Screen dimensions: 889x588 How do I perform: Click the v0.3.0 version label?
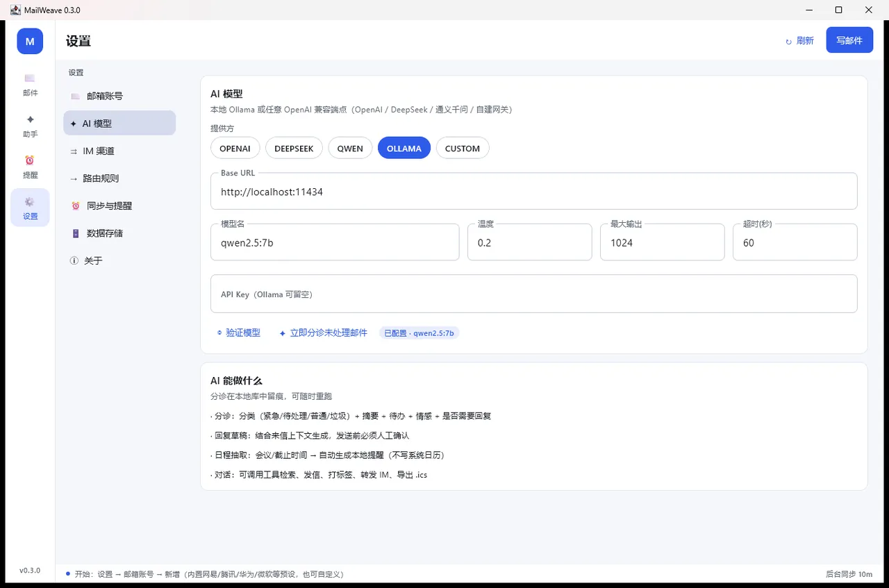[30, 570]
